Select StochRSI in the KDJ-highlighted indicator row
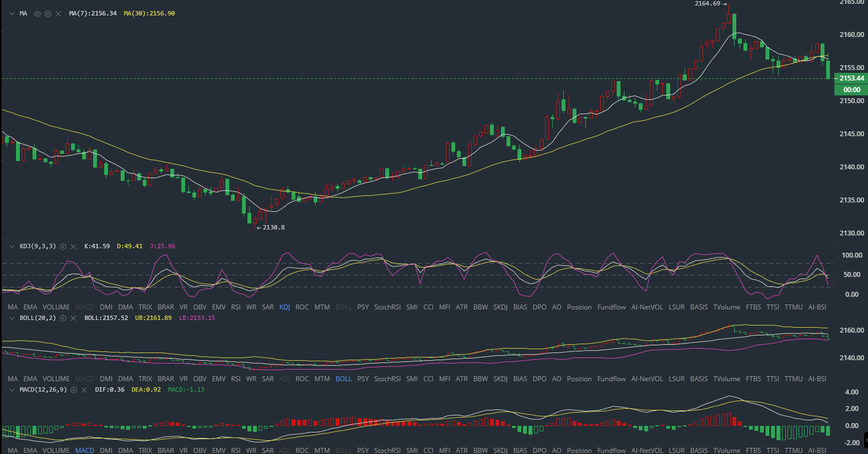Screen dimensions: 868x454 pos(387,307)
